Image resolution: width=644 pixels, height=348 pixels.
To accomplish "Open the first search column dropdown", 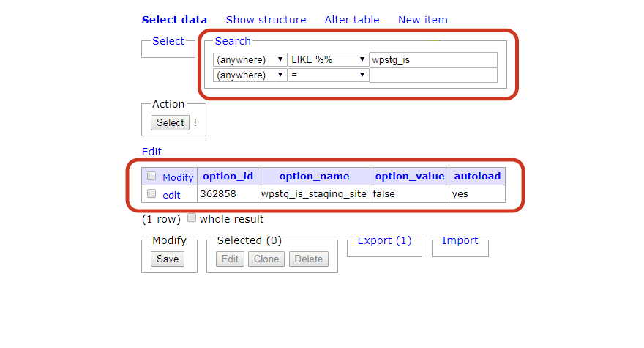I will 250,59.
